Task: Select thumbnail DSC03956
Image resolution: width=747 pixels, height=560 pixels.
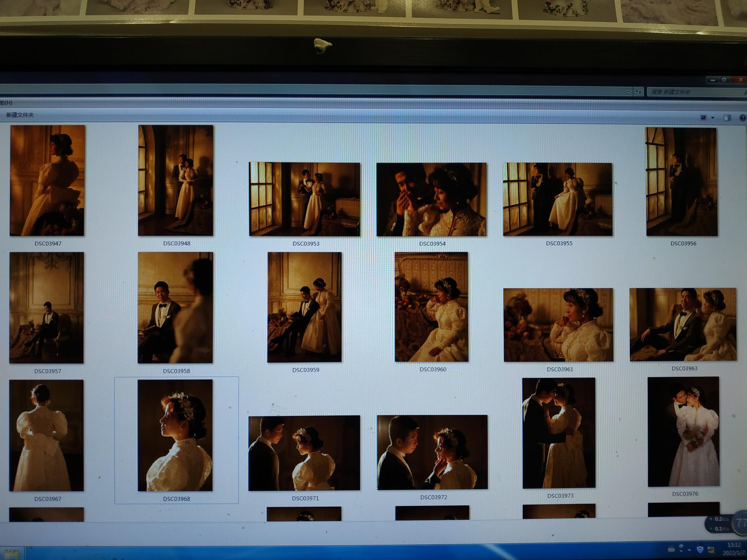Action: click(681, 182)
